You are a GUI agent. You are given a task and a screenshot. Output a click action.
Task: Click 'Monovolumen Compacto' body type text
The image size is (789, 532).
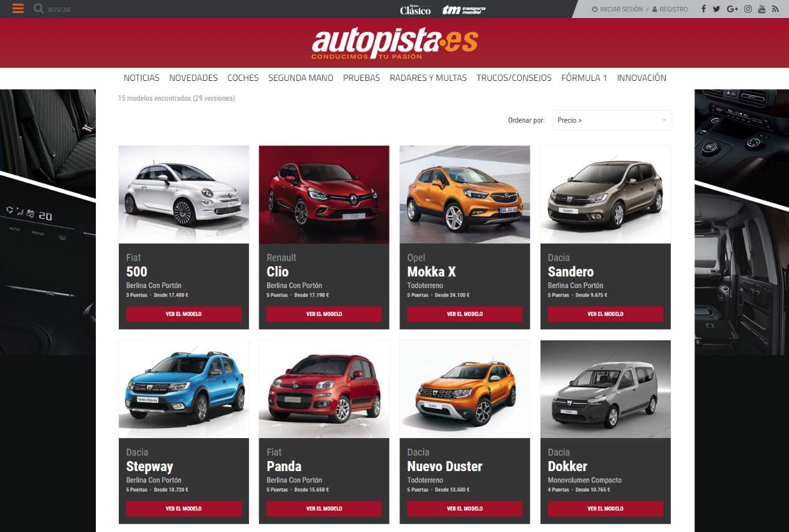pos(585,480)
